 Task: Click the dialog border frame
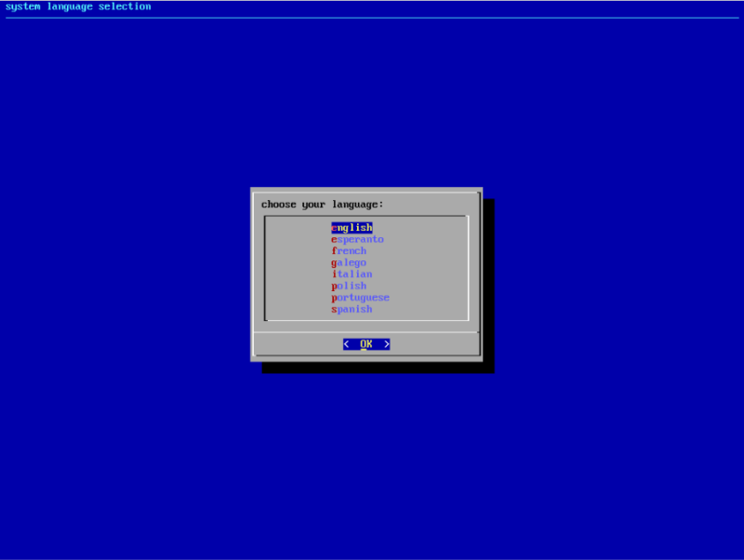pyautogui.click(x=254, y=279)
